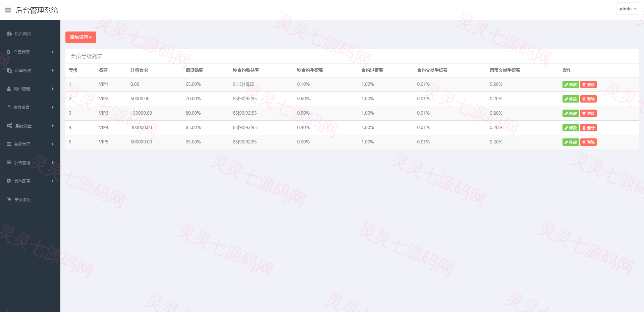Click the dashboard icon beside 后台首页

point(9,34)
